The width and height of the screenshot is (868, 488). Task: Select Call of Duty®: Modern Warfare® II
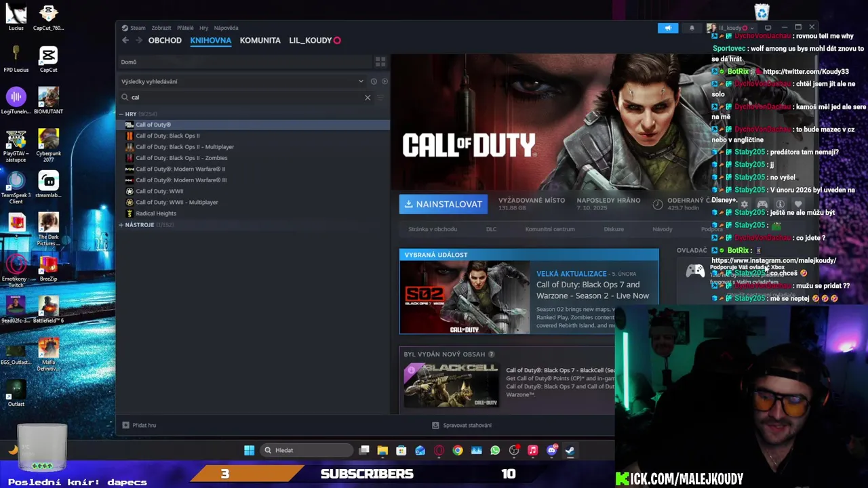pos(252,169)
